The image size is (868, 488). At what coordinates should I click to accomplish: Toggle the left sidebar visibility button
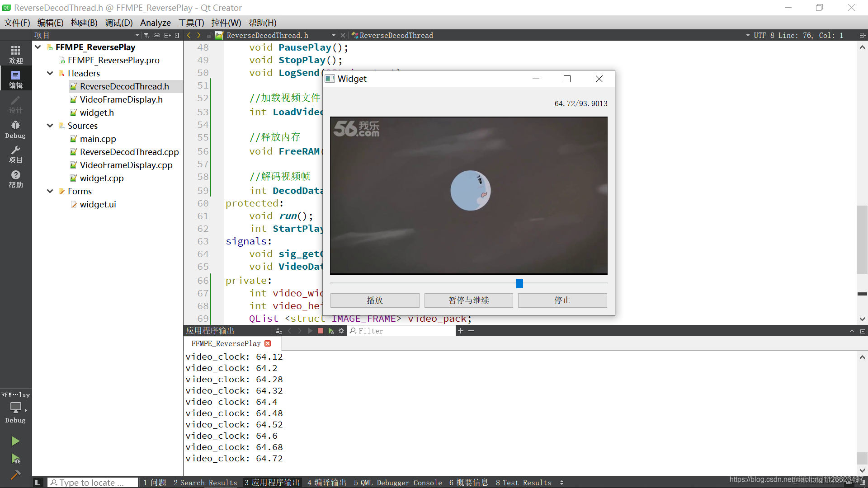38,483
